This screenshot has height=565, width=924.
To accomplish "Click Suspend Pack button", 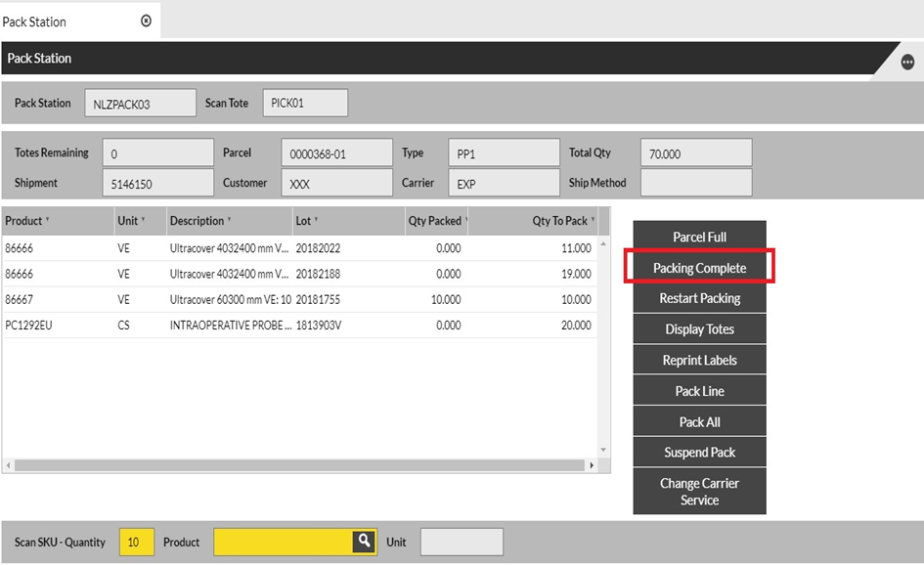I will pos(699,453).
